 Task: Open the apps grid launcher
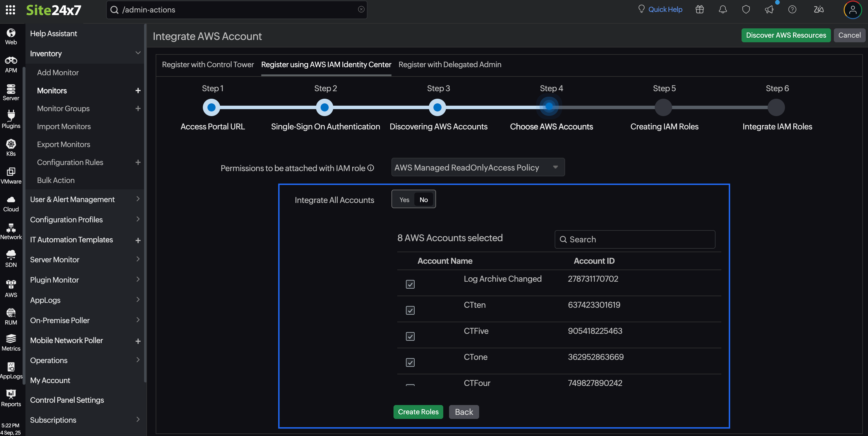point(10,10)
